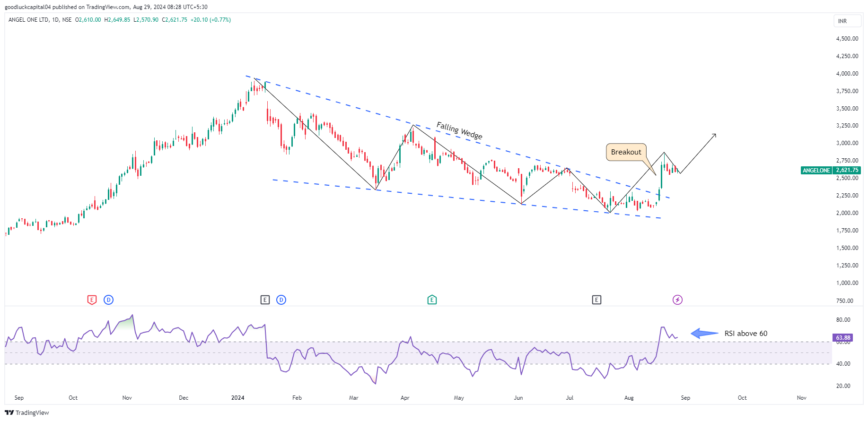Click the purple lightning event marker
The height and width of the screenshot is (421, 868).
coord(677,300)
